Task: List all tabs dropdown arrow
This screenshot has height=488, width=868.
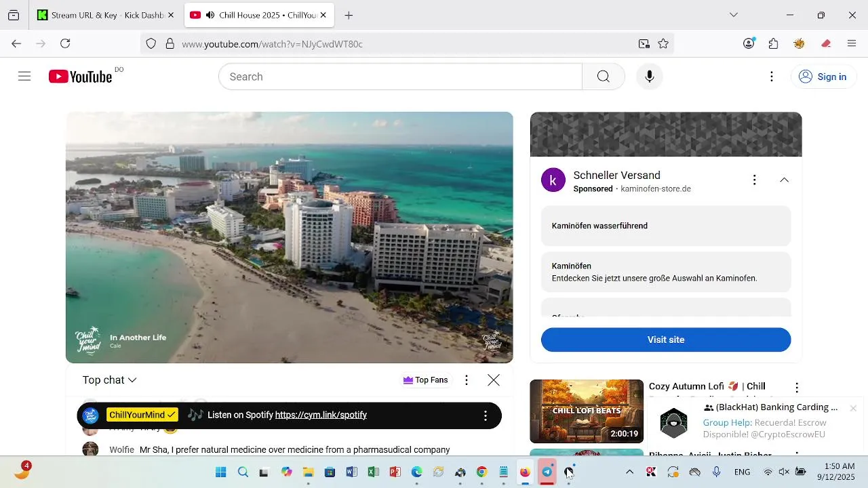Action: (x=733, y=15)
